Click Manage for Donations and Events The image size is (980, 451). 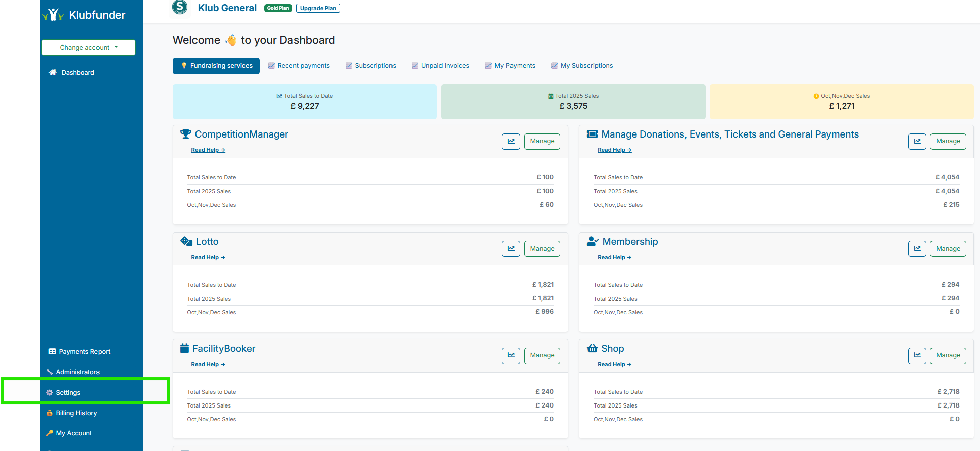(x=948, y=141)
